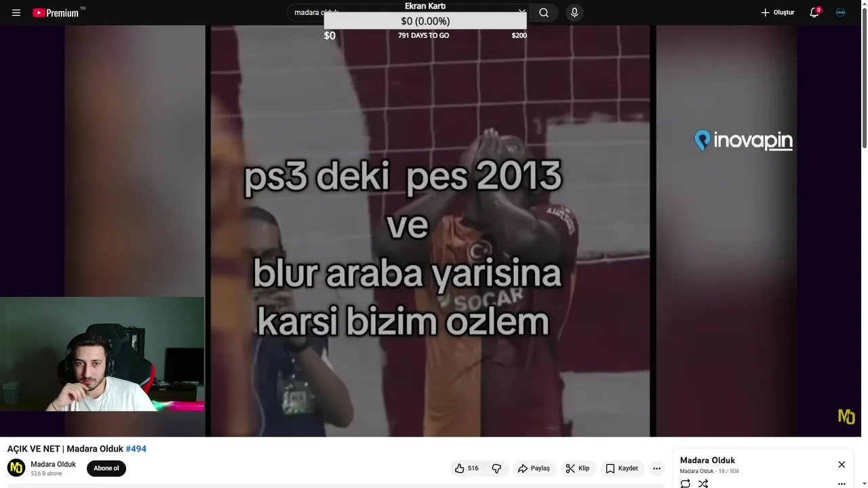
Task: Click the Madara Olduk playlist title
Action: point(707,460)
